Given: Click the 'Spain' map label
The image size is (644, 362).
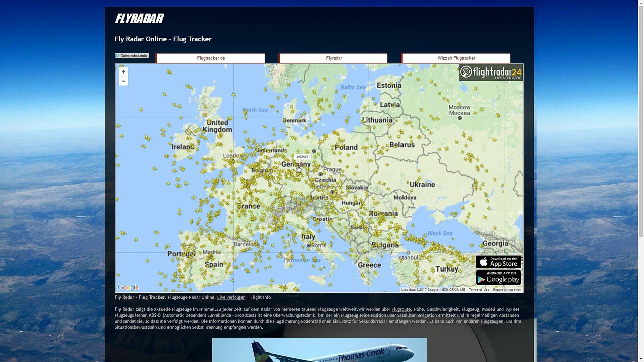Looking at the screenshot, I should (x=214, y=264).
